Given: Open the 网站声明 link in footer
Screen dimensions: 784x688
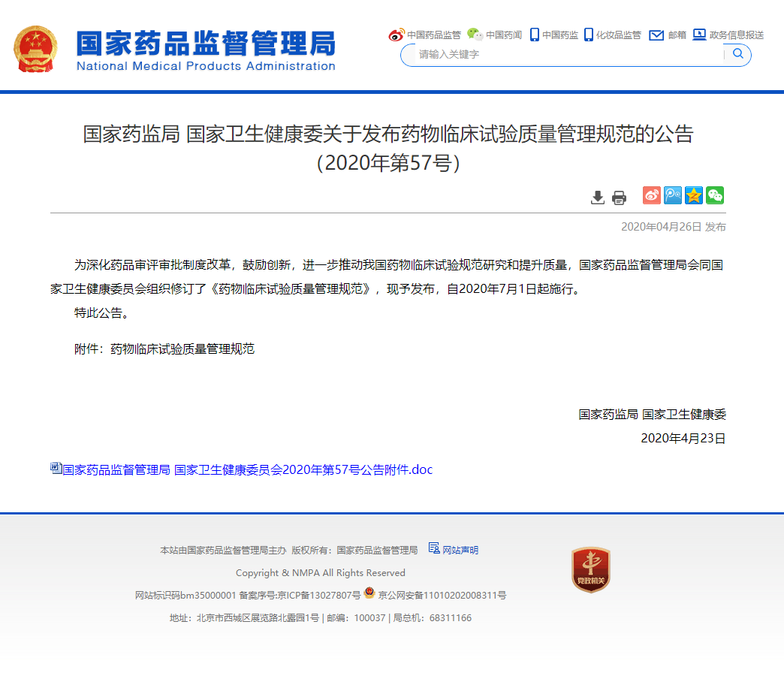Looking at the screenshot, I should [460, 550].
